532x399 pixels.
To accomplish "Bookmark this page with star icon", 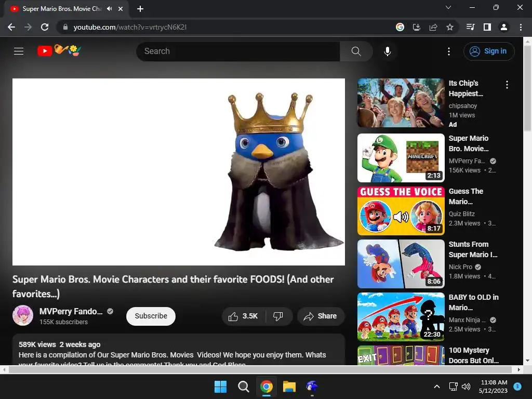I will point(450,27).
